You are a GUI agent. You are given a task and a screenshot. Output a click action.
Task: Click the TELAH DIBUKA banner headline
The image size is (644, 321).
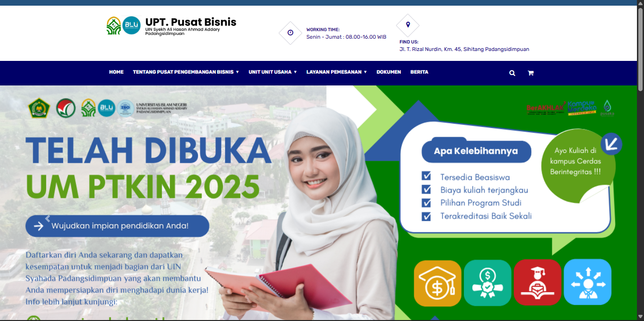pos(148,150)
